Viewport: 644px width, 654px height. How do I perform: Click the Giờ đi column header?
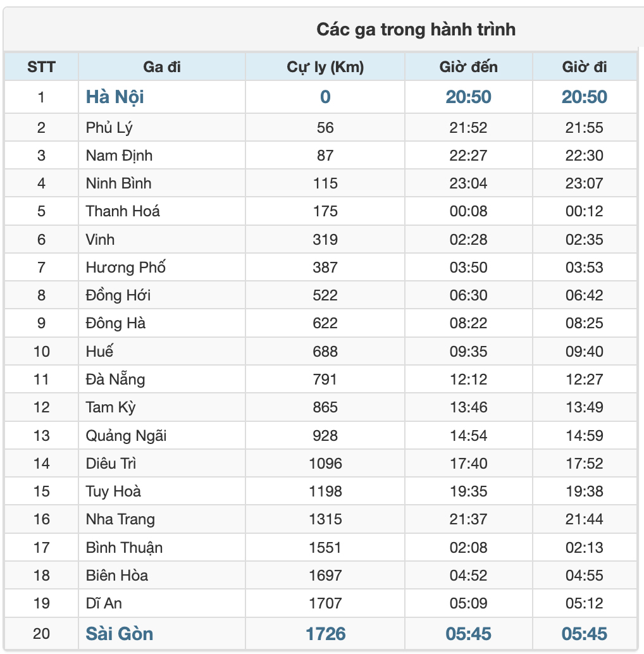point(585,67)
